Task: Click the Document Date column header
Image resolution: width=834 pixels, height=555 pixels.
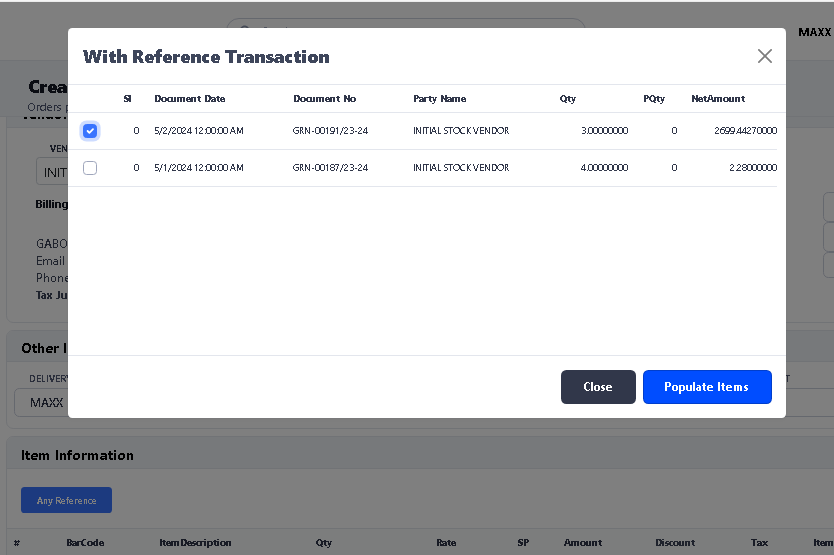Action: pyautogui.click(x=190, y=99)
